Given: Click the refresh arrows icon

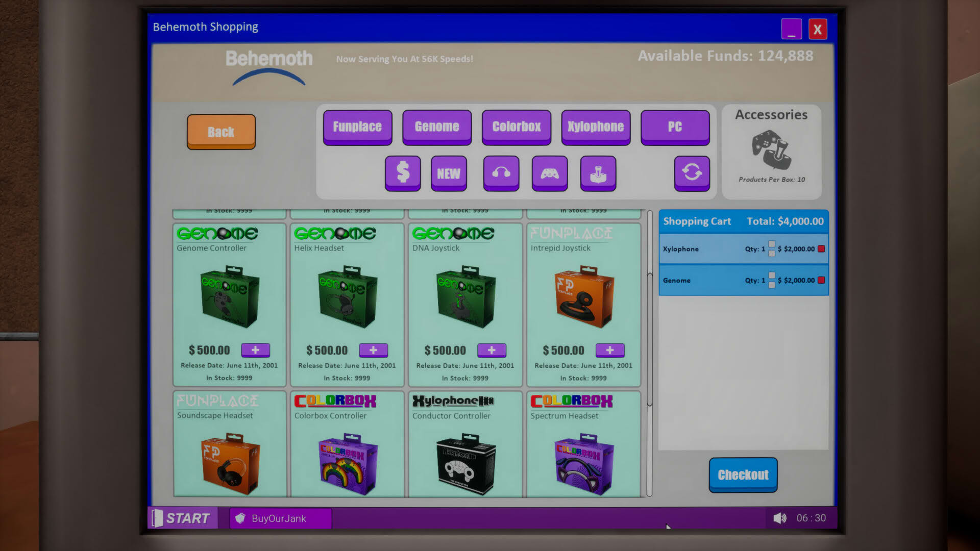Looking at the screenshot, I should click(692, 173).
